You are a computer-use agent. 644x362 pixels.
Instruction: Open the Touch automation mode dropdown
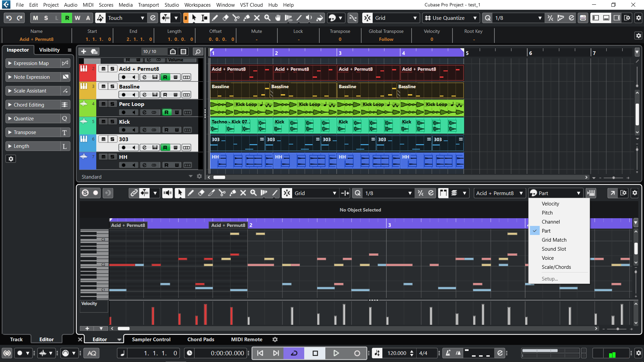tap(126, 18)
